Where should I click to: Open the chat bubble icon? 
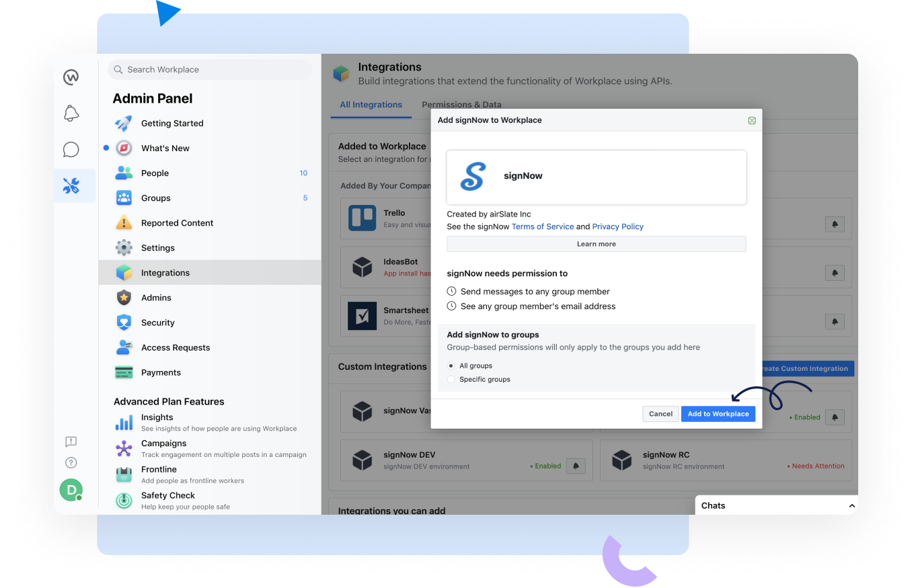coord(71,149)
